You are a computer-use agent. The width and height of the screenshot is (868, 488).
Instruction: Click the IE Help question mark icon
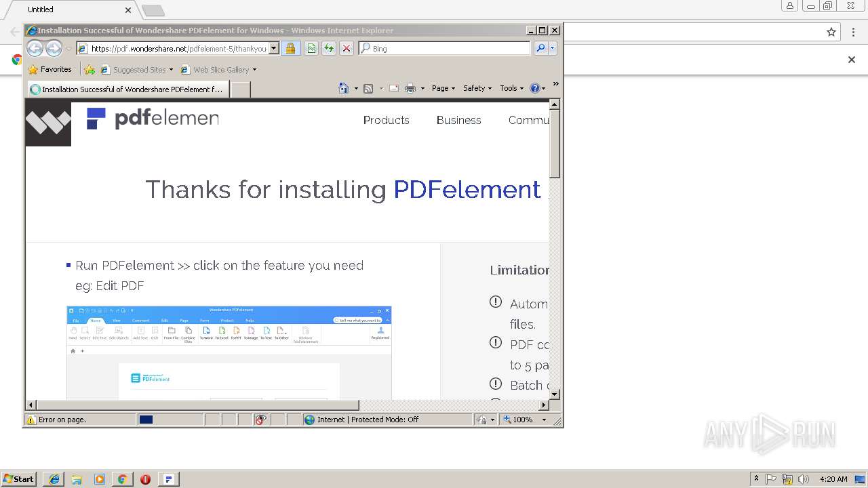[x=534, y=88]
